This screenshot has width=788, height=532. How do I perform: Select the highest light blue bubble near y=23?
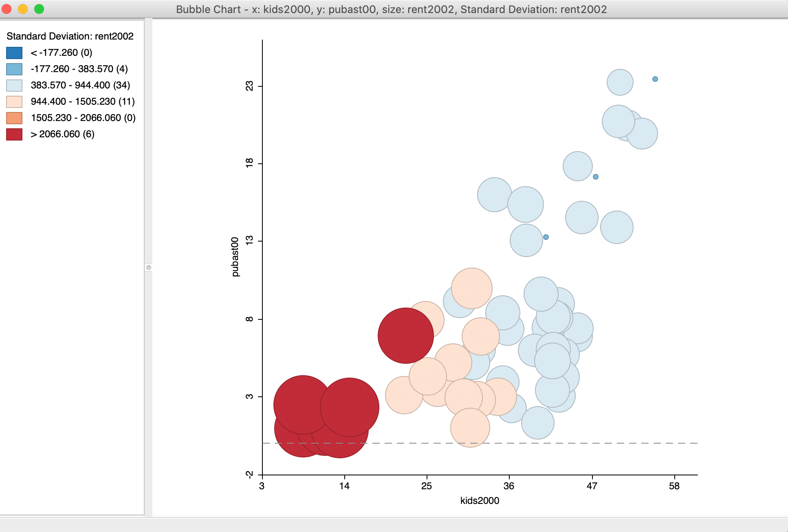tap(620, 82)
